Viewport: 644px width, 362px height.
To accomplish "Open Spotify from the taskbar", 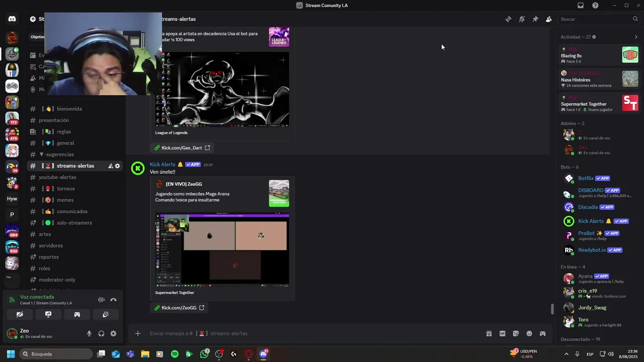I will [175, 354].
